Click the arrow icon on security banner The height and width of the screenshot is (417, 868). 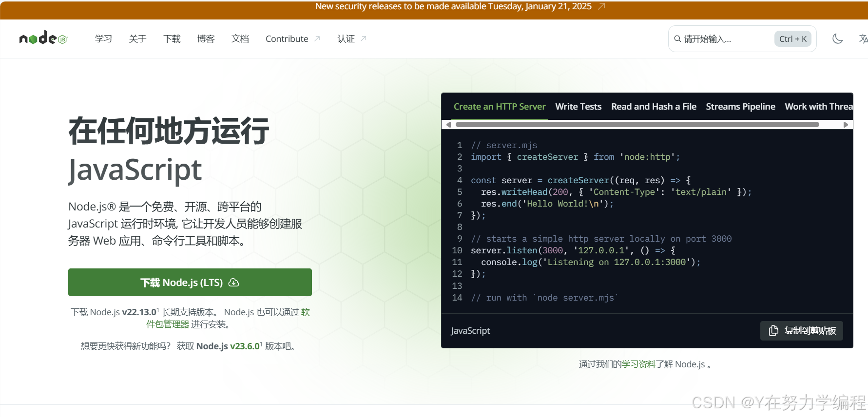(601, 6)
